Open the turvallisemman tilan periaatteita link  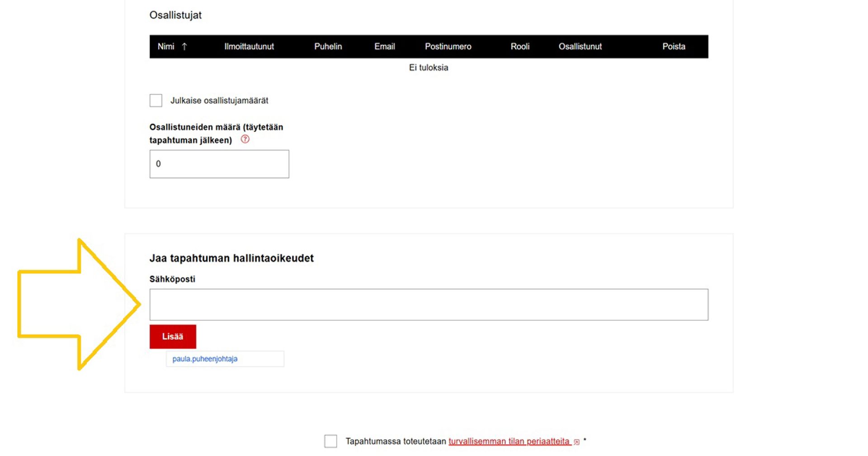coord(509,441)
